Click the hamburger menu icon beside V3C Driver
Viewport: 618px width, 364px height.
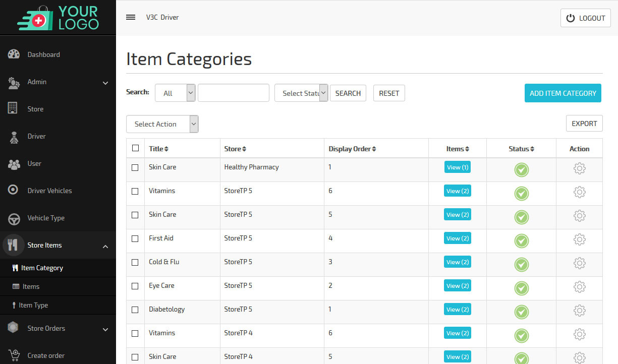[131, 17]
